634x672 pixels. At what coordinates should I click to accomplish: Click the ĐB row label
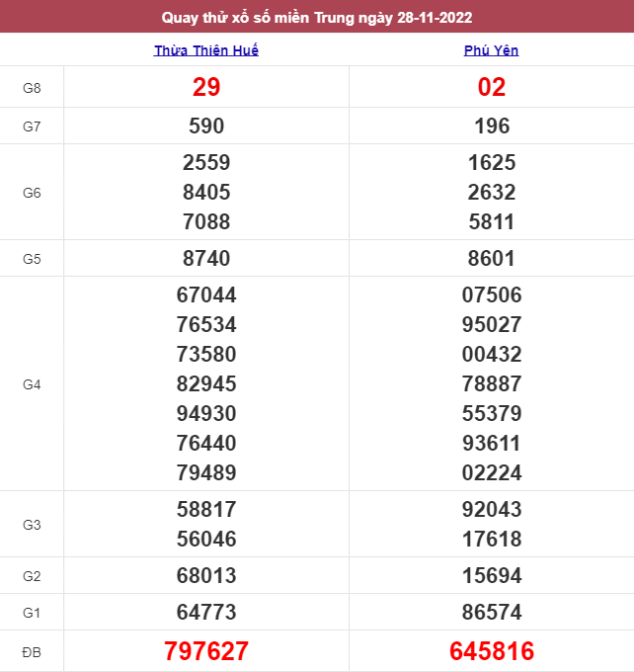click(32, 652)
